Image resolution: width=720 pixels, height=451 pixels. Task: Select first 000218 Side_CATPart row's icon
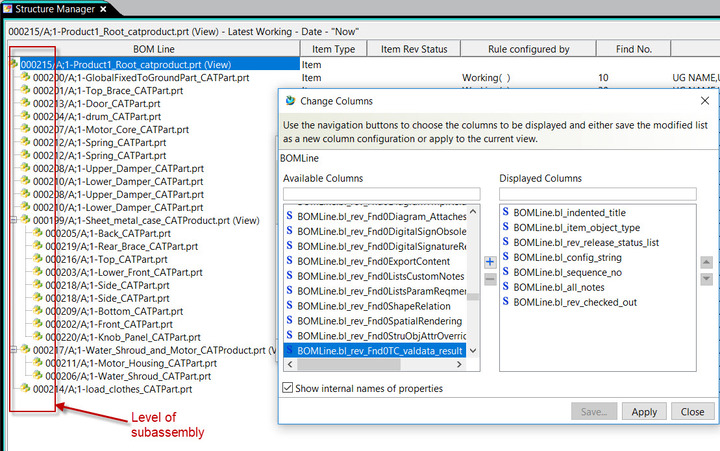(38, 284)
